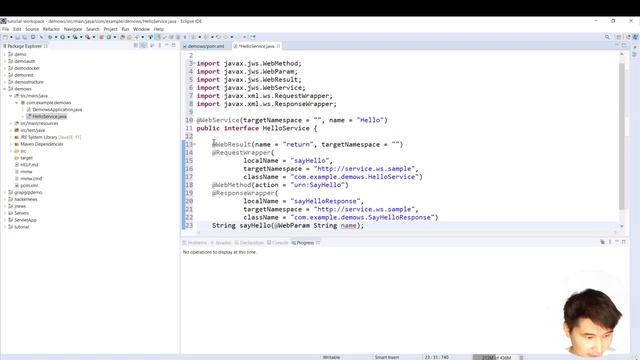Switch to the demows/pom.xml editor tab
This screenshot has height=360, width=640.
pos(206,46)
